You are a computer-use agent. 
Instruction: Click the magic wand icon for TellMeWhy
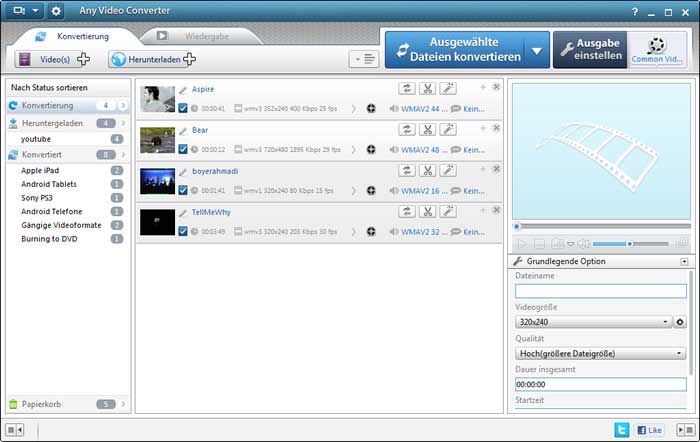448,212
